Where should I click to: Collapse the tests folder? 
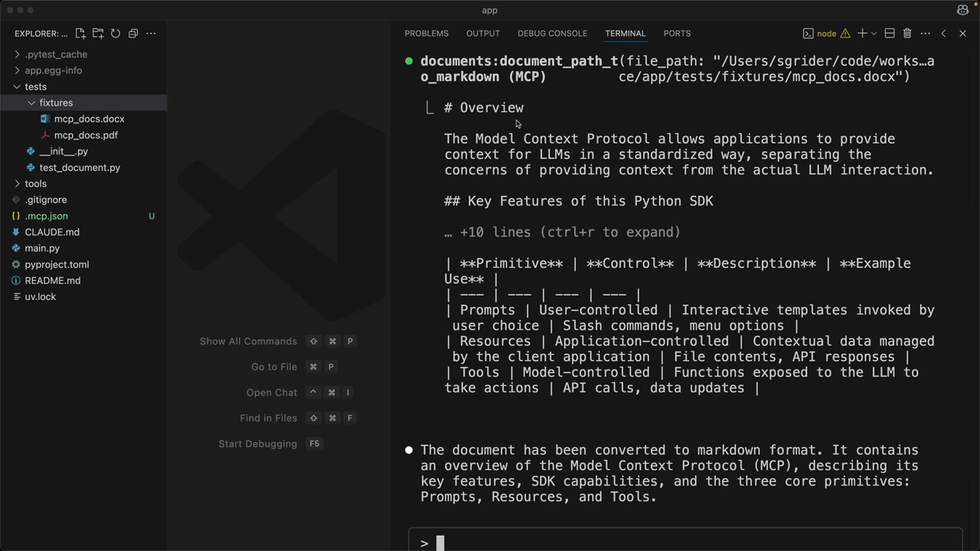click(x=35, y=86)
